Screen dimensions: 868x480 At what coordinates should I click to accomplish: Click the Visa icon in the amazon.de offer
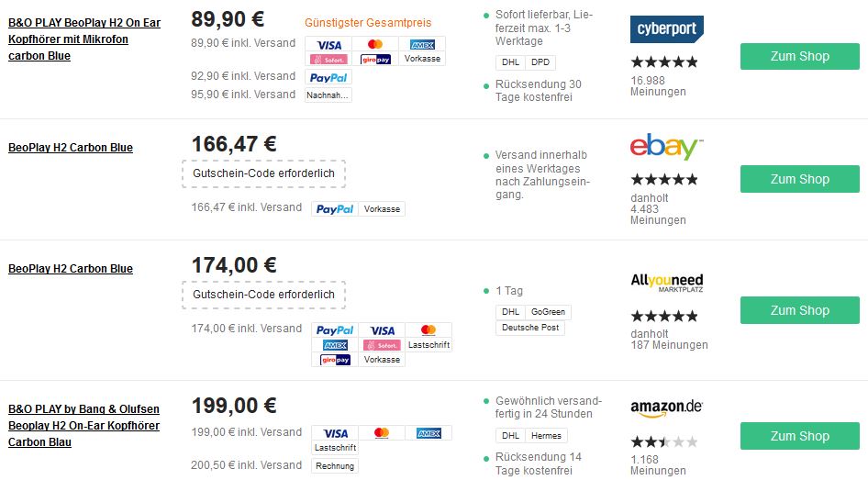(336, 433)
